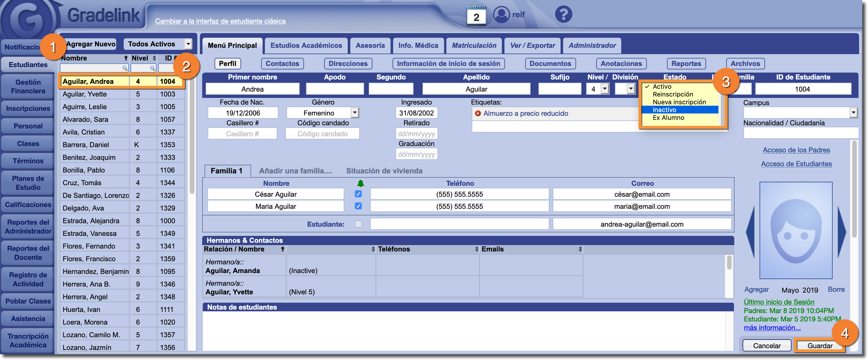Remove the Almuerzo a precio reducido tag
Viewport: 868px width, 360px height.
[x=478, y=113]
